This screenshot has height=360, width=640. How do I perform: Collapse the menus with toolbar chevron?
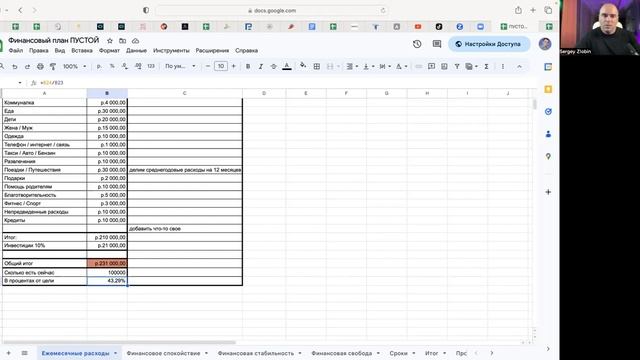click(x=519, y=67)
